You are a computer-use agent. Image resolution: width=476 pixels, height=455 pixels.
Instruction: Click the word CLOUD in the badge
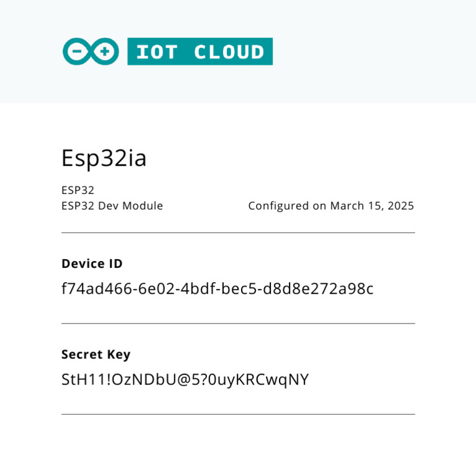229,52
